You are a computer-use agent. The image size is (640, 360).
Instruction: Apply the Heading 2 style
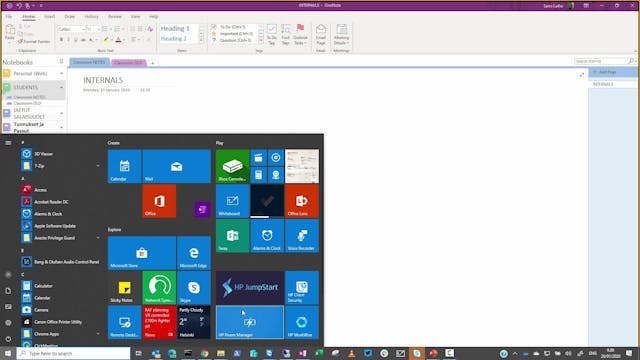pyautogui.click(x=173, y=39)
